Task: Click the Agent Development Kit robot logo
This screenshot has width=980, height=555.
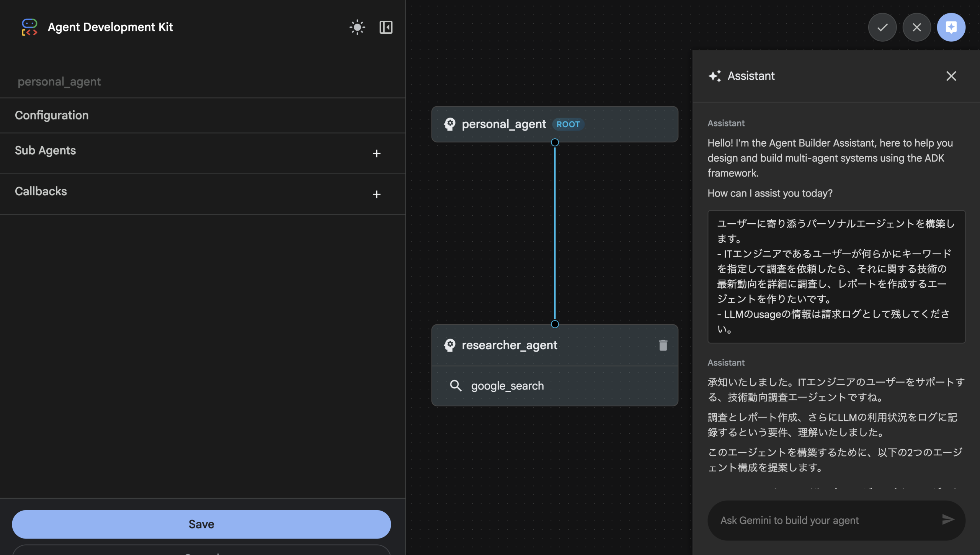Action: [29, 27]
